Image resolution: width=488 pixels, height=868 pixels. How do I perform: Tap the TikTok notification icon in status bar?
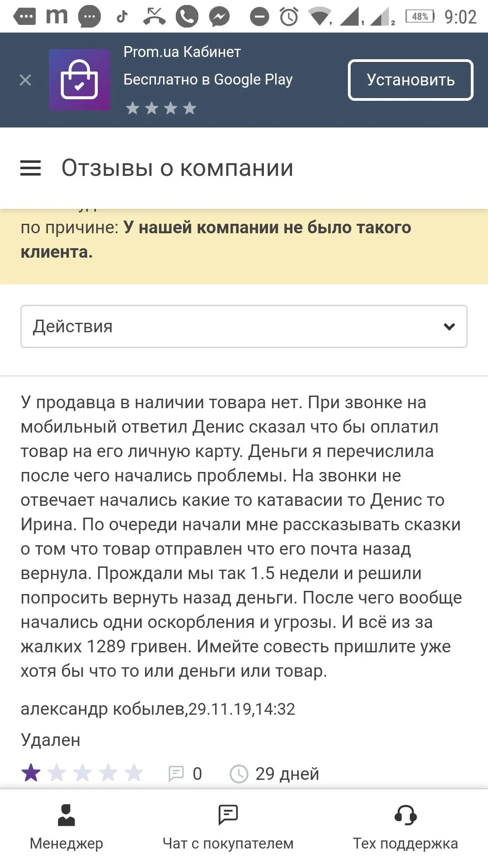122,17
